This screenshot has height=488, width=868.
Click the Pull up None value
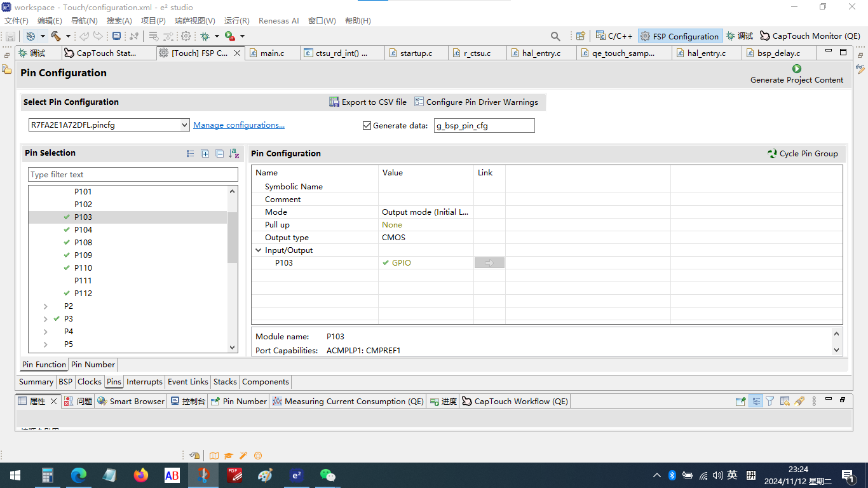coord(426,225)
